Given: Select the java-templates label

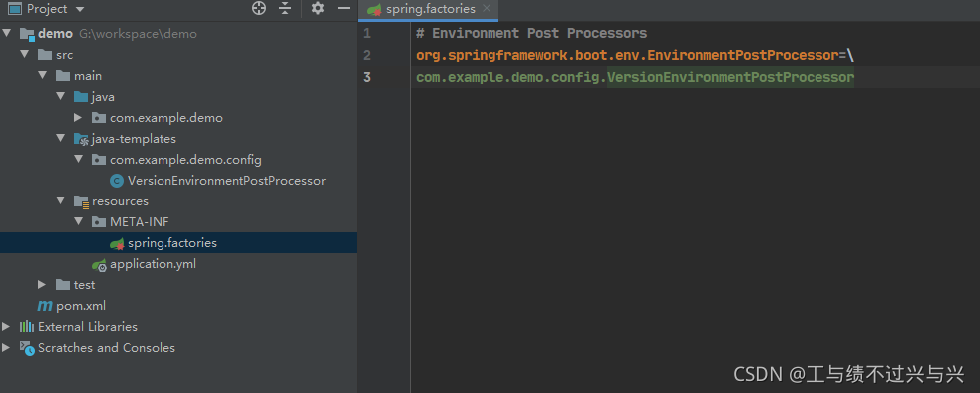Looking at the screenshot, I should tap(134, 139).
